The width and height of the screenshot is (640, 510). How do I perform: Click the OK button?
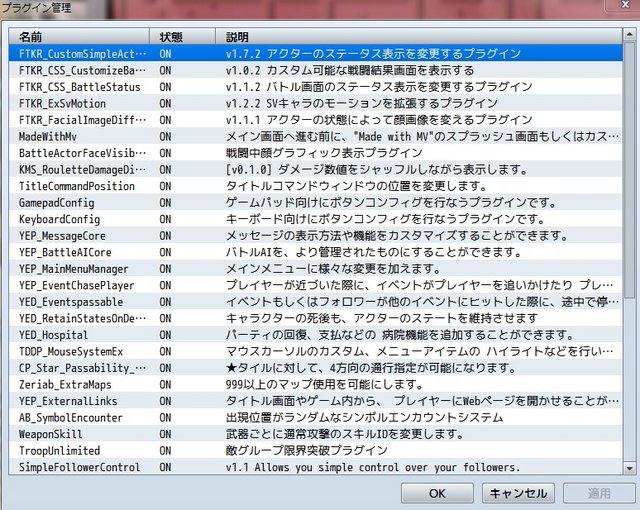tap(437, 493)
